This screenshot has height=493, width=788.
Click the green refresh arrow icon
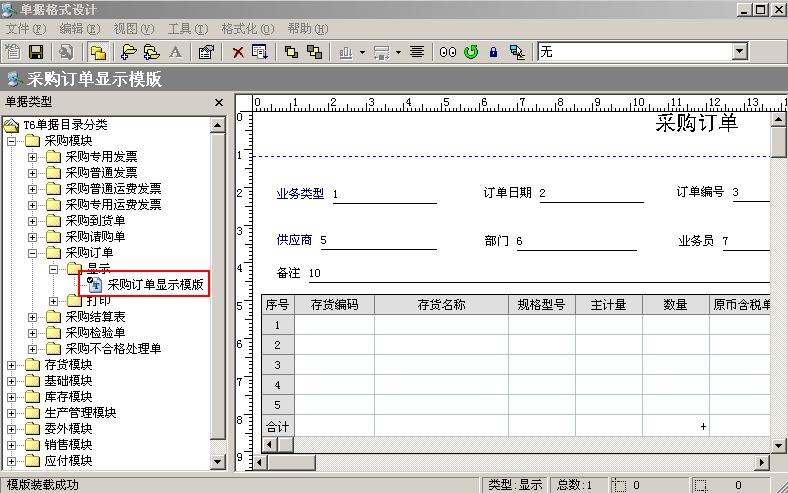pos(470,51)
